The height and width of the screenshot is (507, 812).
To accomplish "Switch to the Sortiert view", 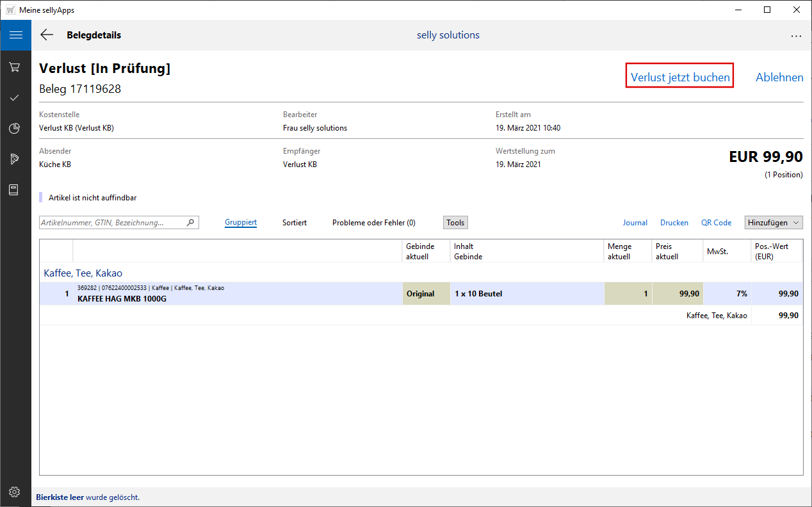I will pos(295,223).
